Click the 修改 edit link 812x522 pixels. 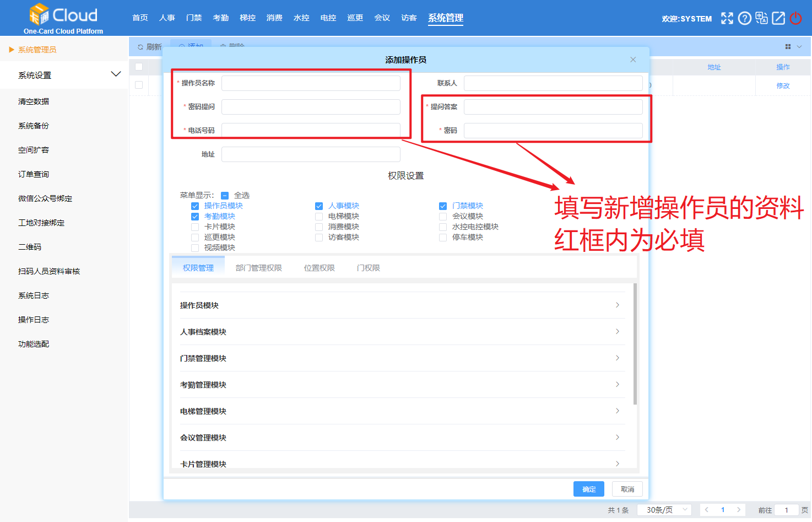click(x=783, y=85)
